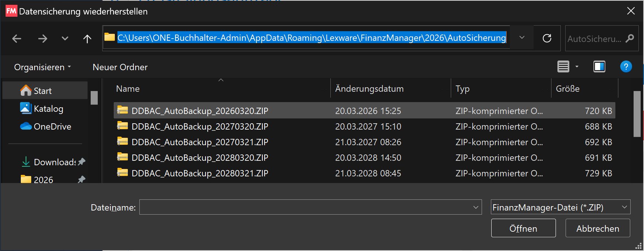Expand the address bar history dropdown

click(522, 38)
